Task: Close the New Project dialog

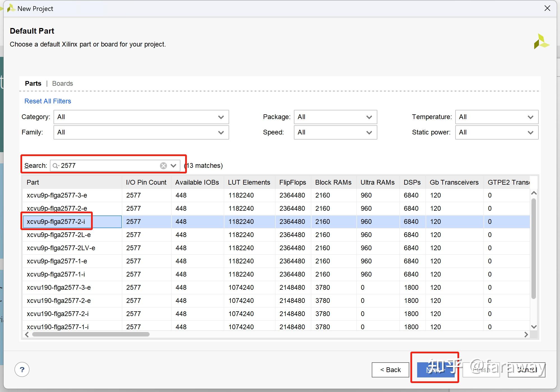Action: (547, 8)
